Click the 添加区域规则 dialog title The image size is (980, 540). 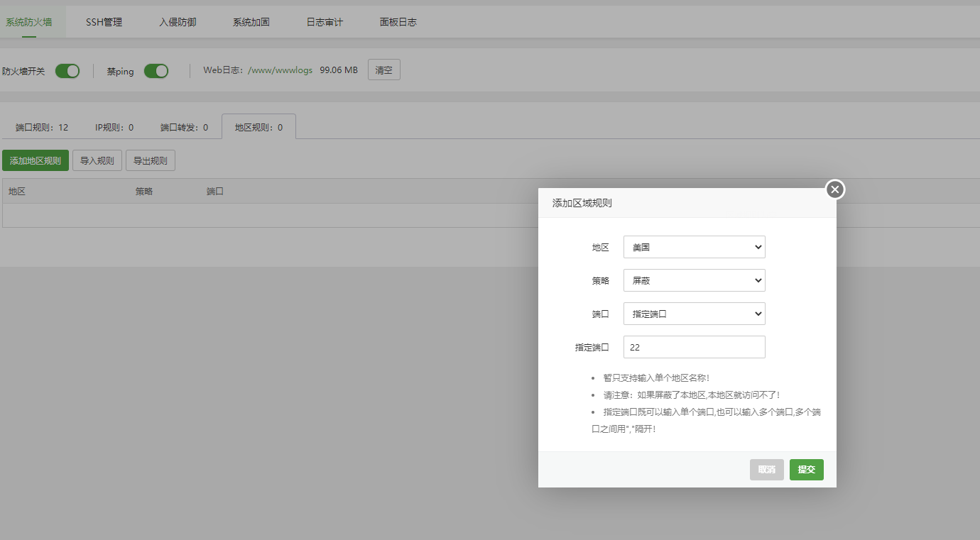[x=582, y=203]
